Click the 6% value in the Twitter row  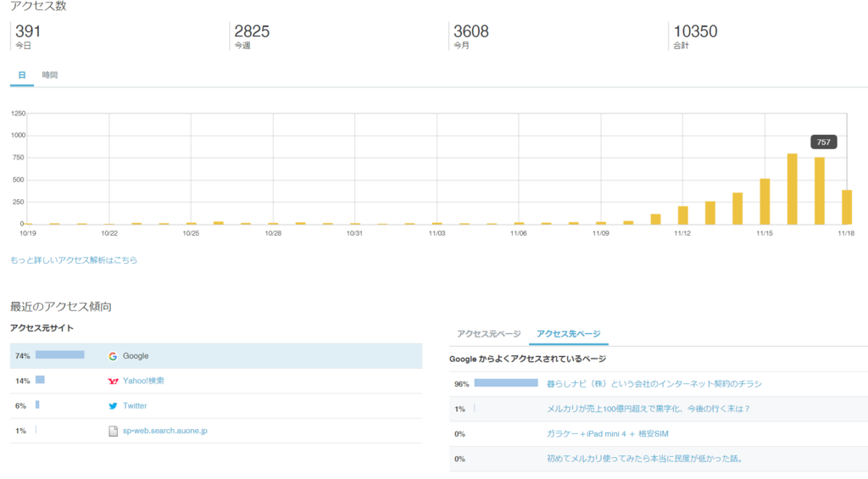pos(20,406)
